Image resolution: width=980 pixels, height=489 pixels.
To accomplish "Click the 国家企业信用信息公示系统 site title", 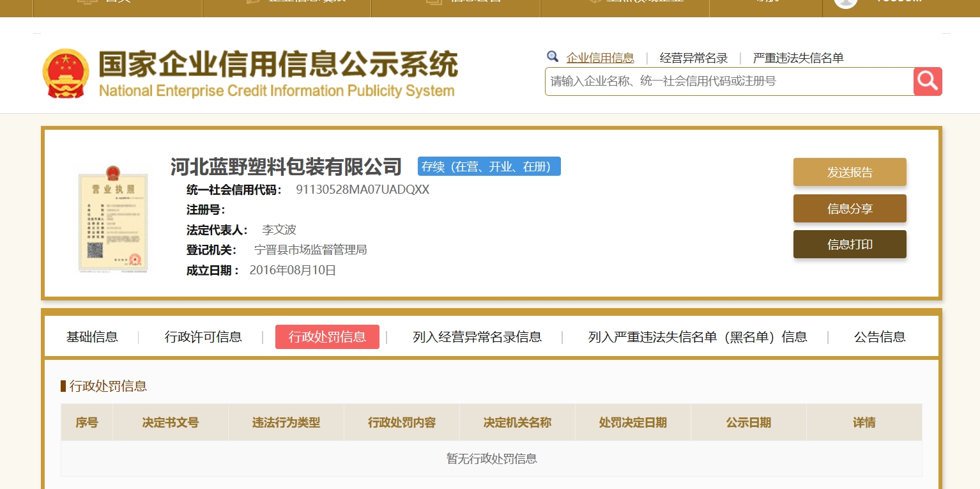I will 278,65.
